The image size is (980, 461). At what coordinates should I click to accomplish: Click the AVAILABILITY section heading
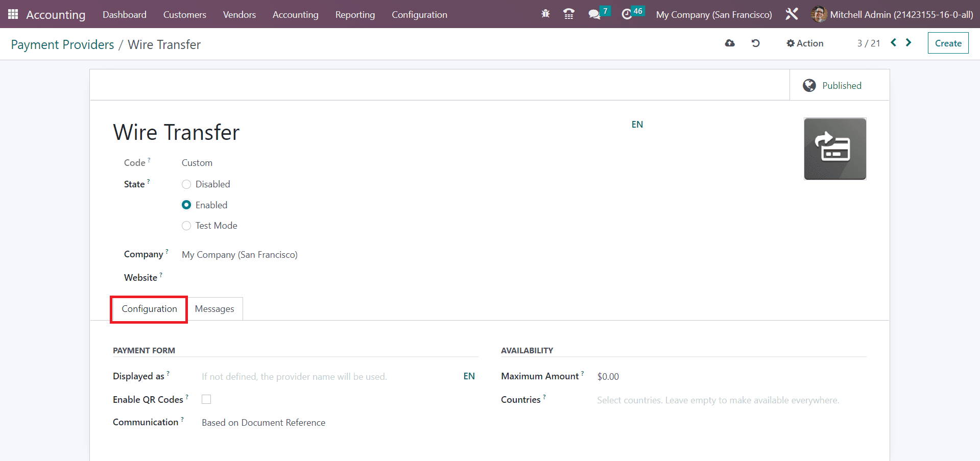(527, 350)
